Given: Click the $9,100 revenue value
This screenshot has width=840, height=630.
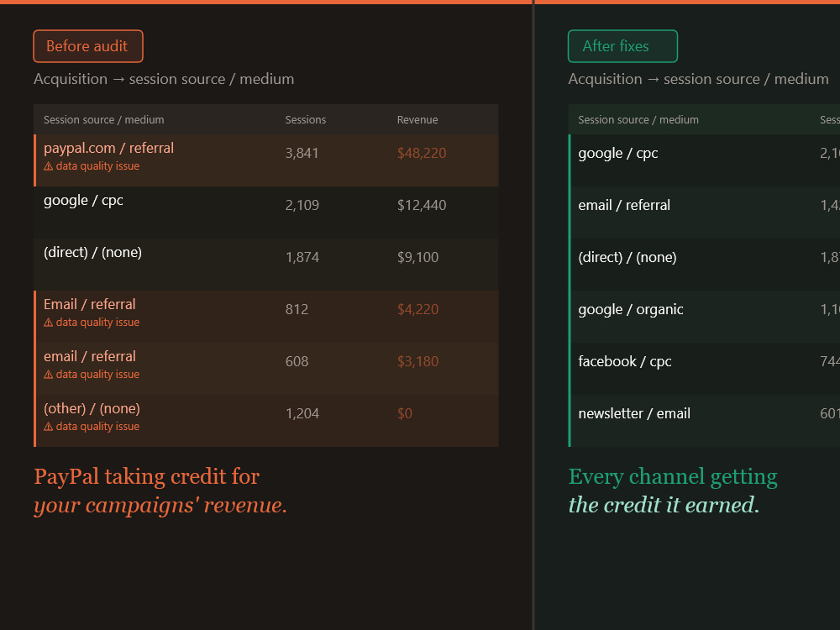Looking at the screenshot, I should pyautogui.click(x=417, y=257).
